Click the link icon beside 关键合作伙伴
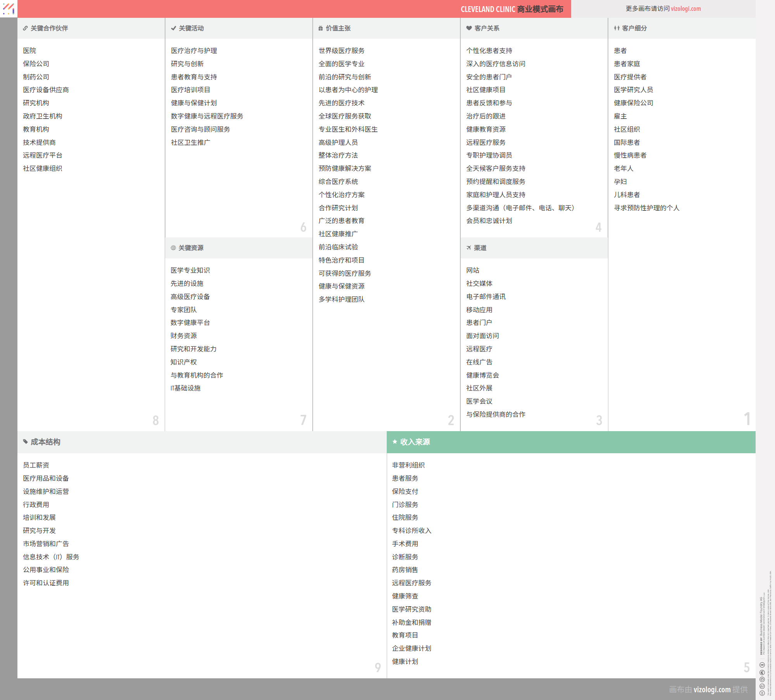Image resolution: width=775 pixels, height=700 pixels. (25, 28)
